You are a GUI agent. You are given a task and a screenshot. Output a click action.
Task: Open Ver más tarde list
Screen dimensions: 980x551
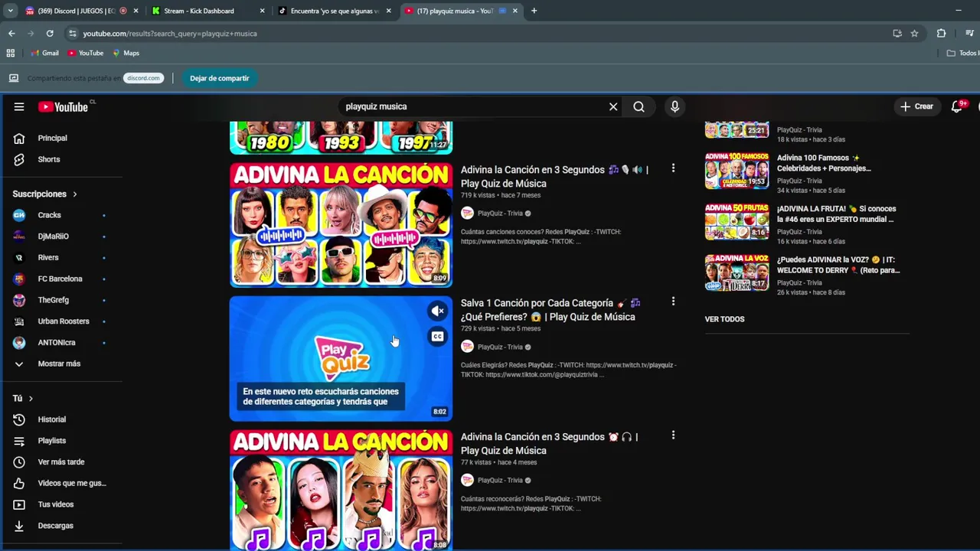61,462
